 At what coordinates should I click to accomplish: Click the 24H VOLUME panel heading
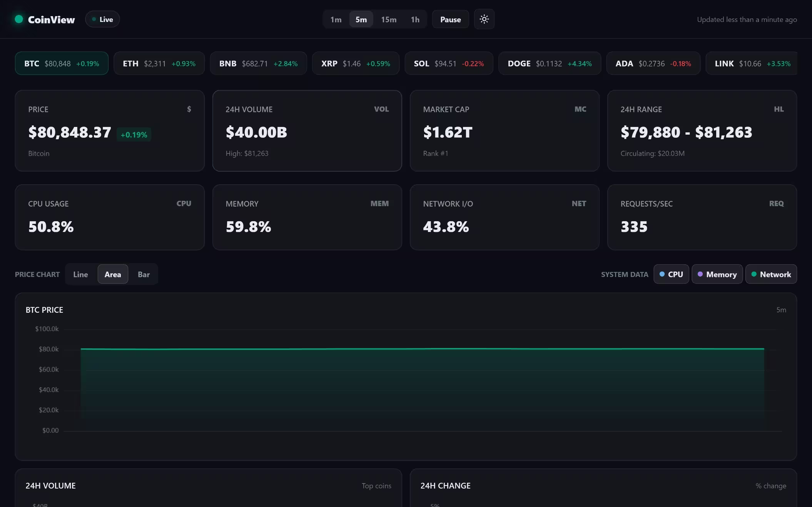click(50, 486)
